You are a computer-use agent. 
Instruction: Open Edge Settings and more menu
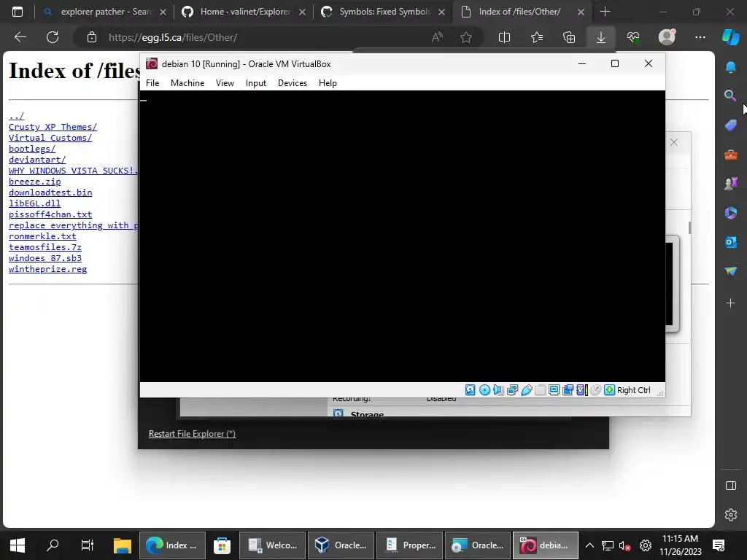tap(700, 37)
